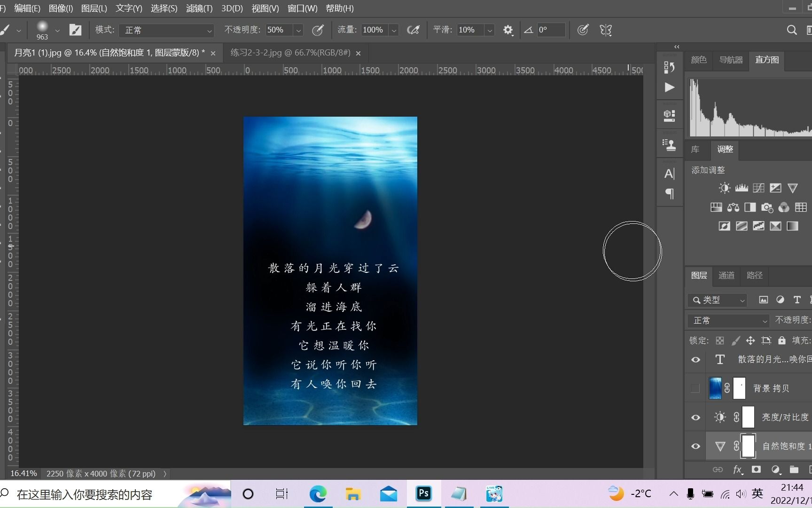
Task: Open the Actions panel play icon
Action: click(x=670, y=87)
